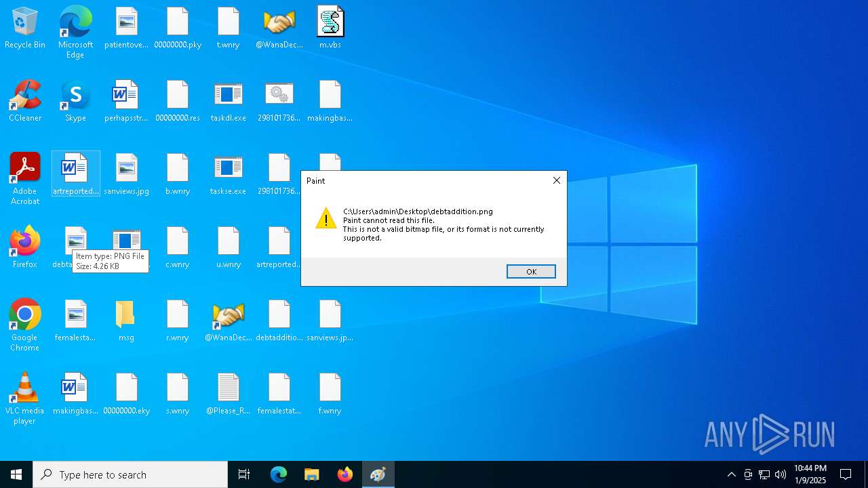The width and height of the screenshot is (868, 488).
Task: Select the makingbas Word document icon
Action: click(x=75, y=394)
